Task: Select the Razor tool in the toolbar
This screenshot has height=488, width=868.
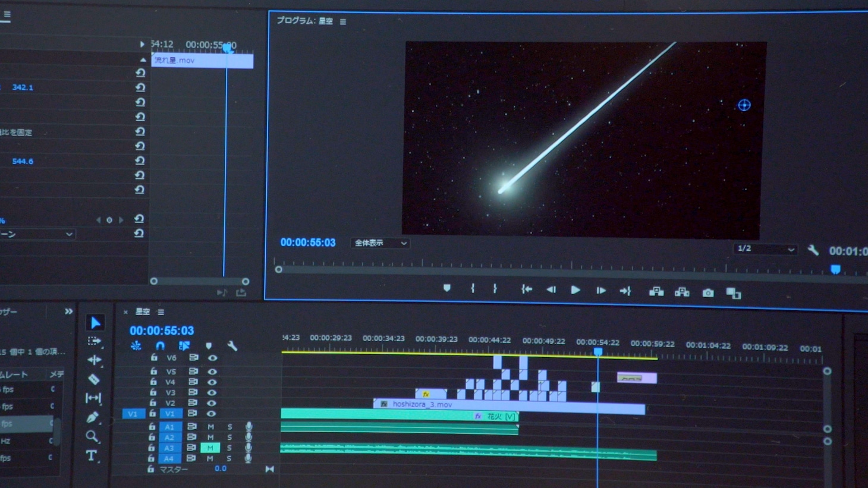Action: click(94, 379)
